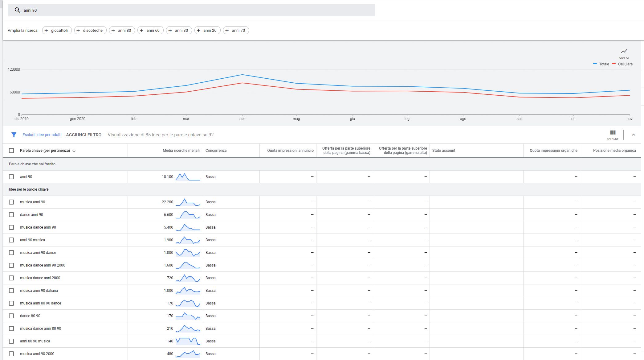Add anni 80 to the search
The height and width of the screenshot is (360, 644).
(x=122, y=30)
